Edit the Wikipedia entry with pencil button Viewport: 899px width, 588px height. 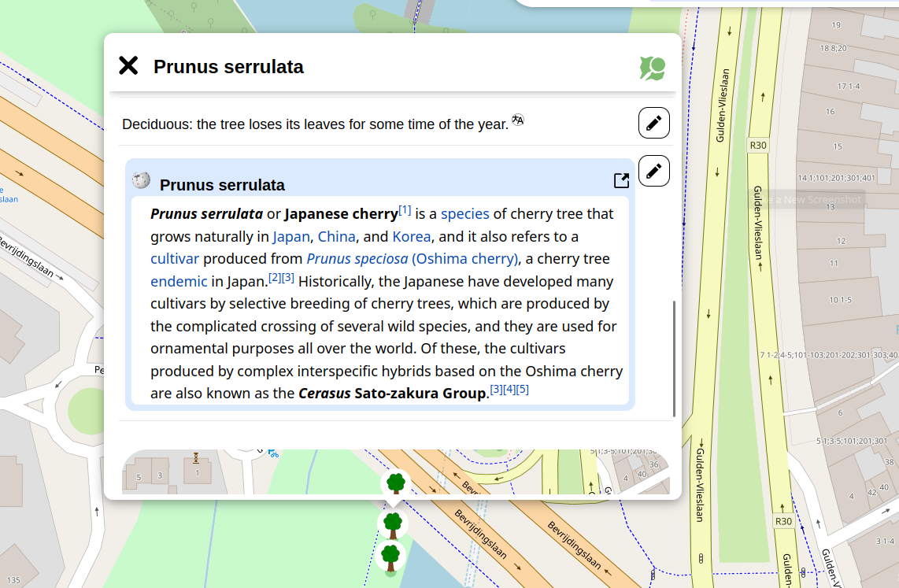tap(653, 171)
